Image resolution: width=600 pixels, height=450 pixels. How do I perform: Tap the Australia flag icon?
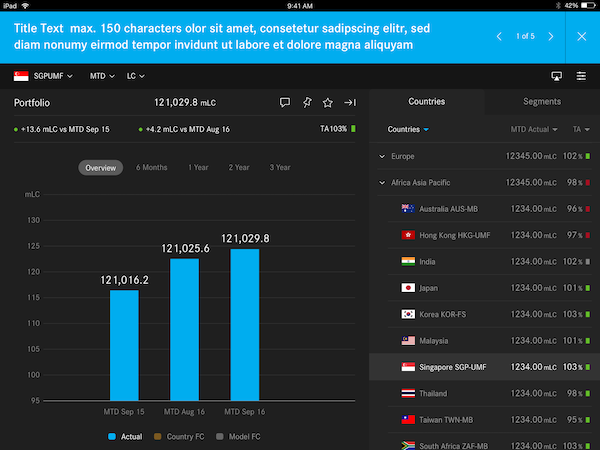(x=408, y=209)
